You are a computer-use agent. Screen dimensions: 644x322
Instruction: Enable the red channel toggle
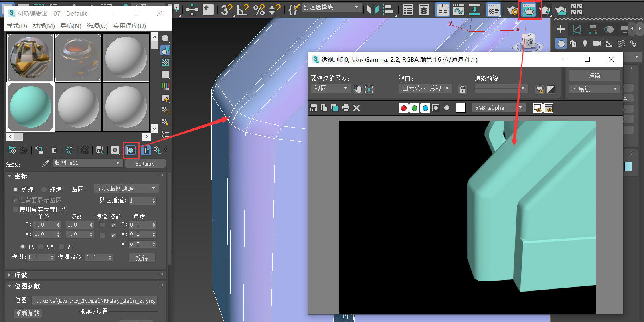(404, 108)
